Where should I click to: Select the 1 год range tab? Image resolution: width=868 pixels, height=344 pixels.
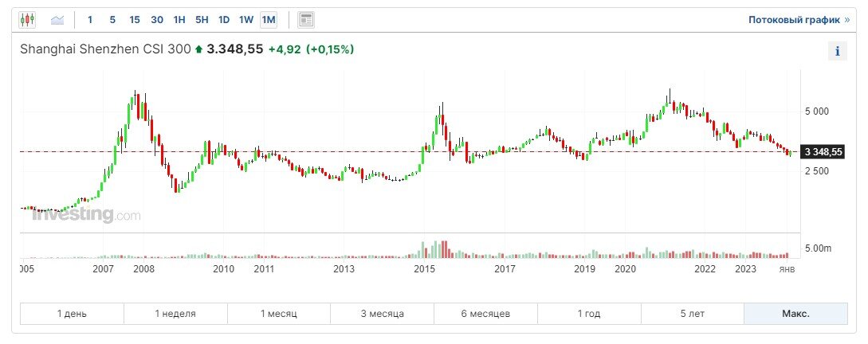(589, 314)
